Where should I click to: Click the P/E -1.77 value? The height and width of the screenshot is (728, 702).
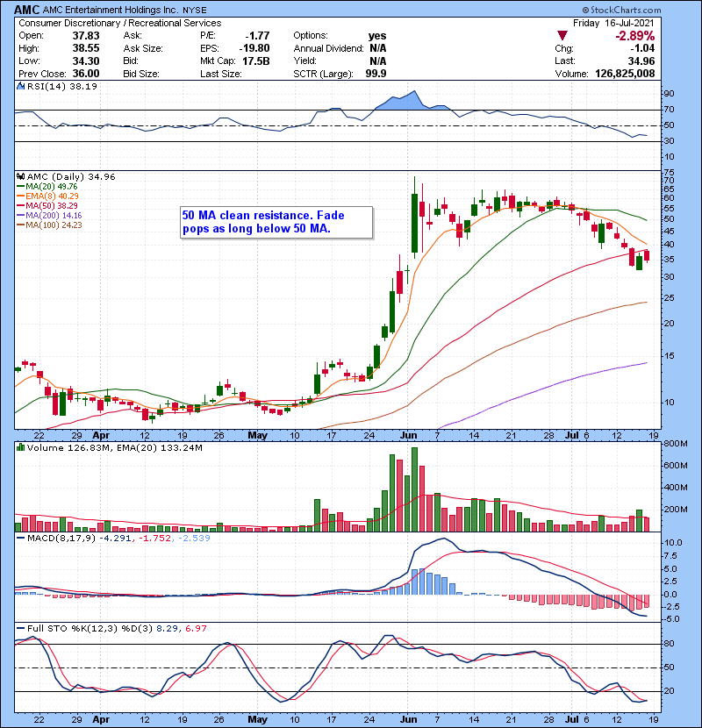pyautogui.click(x=257, y=36)
